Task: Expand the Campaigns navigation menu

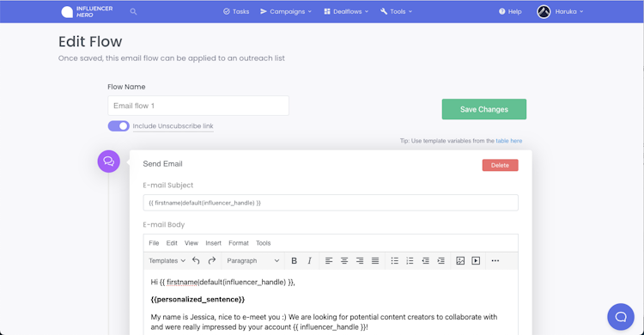Action: (x=286, y=11)
